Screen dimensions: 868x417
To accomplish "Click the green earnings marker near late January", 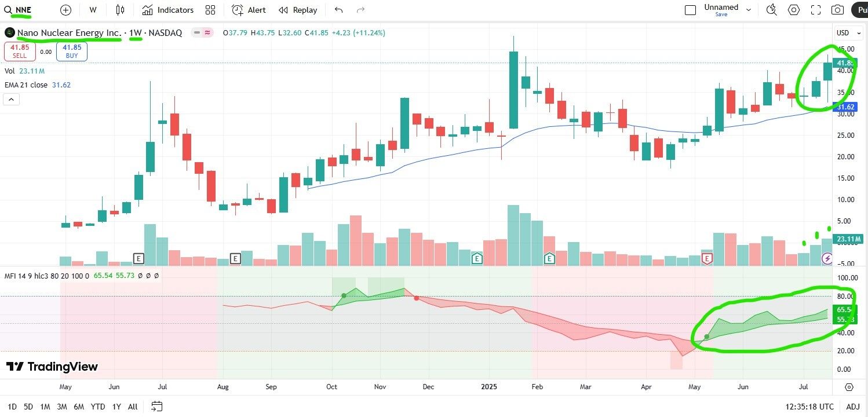I will click(476, 258).
